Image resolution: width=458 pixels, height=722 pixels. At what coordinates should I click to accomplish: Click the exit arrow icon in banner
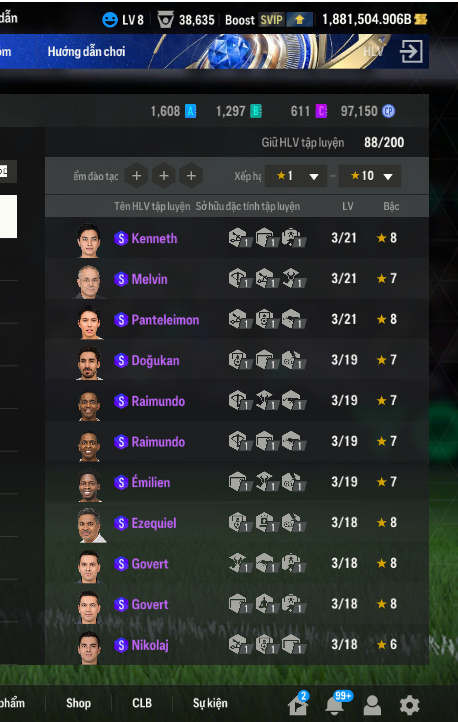coord(411,51)
